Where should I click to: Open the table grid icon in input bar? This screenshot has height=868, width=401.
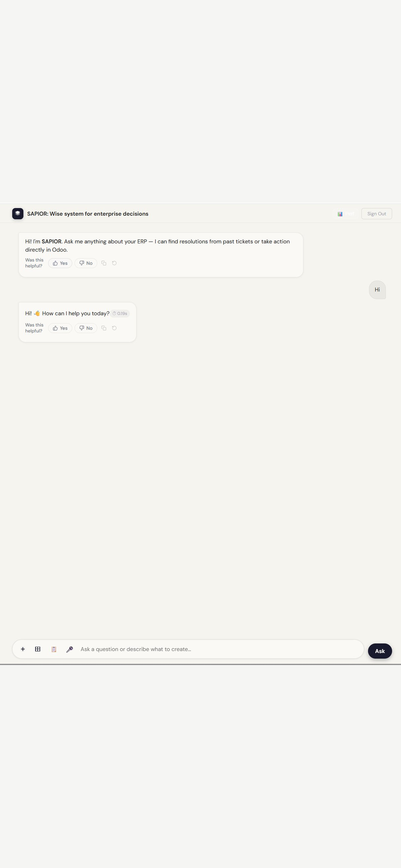[38, 649]
